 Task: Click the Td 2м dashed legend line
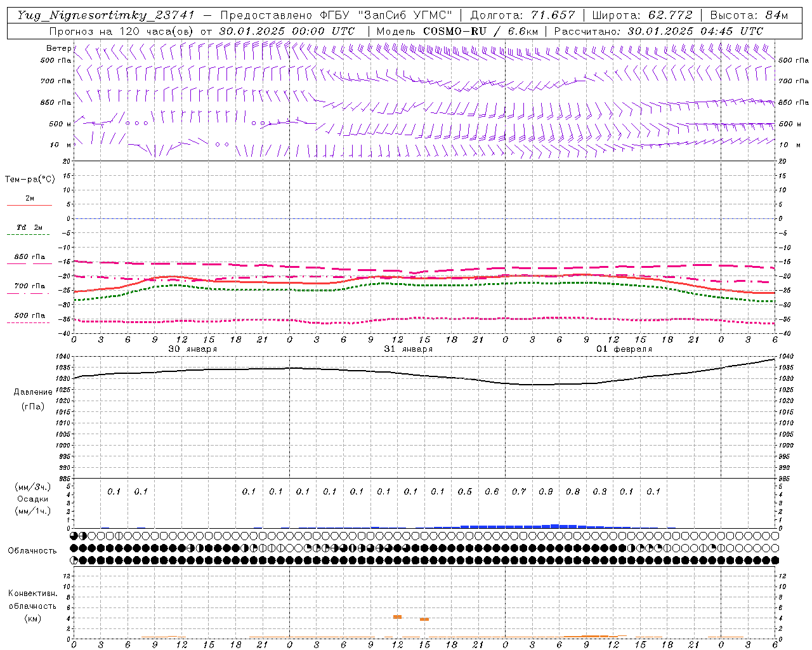pyautogui.click(x=29, y=235)
